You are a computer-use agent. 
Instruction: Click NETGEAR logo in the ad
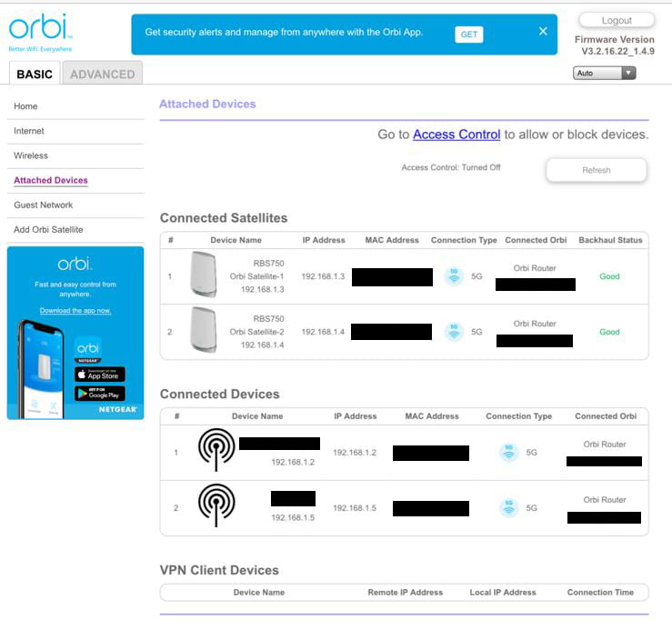[x=118, y=409]
